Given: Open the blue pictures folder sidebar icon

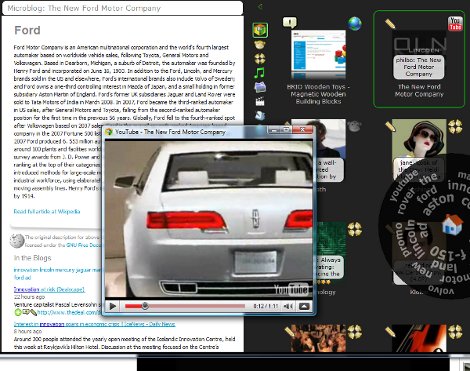Looking at the screenshot, I should 260,87.
